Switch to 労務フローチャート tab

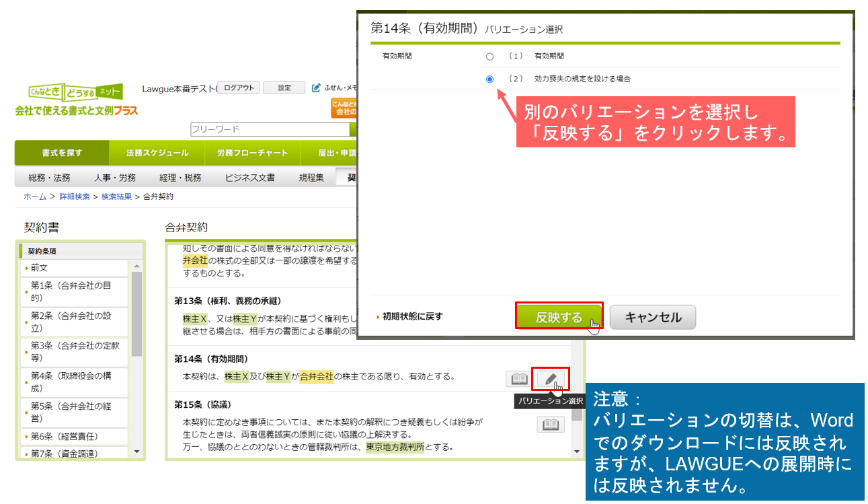coord(252,153)
